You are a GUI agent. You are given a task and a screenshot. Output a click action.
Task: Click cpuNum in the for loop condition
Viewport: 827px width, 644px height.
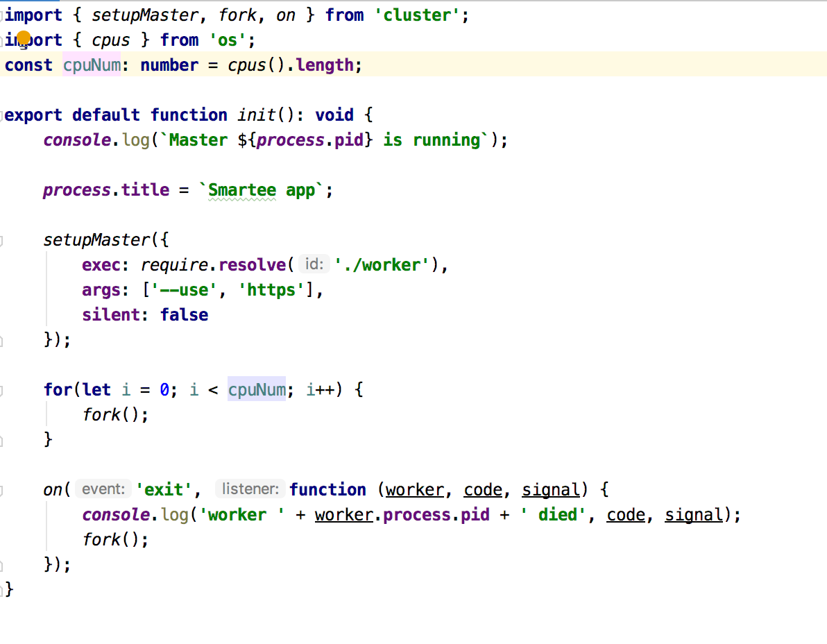point(257,389)
